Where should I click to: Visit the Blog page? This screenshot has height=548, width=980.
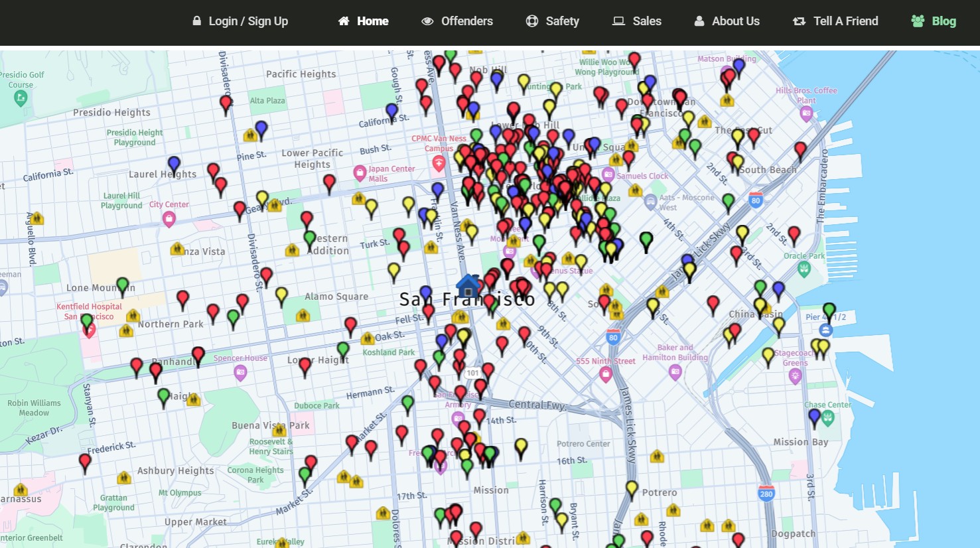coord(945,21)
